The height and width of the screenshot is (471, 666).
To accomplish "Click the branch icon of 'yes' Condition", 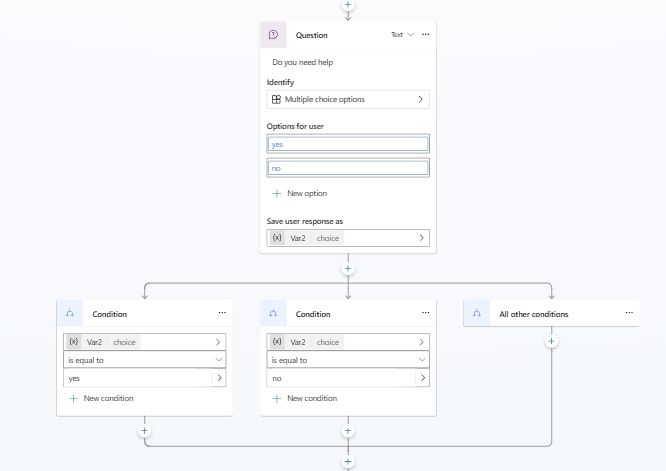I will [70, 313].
